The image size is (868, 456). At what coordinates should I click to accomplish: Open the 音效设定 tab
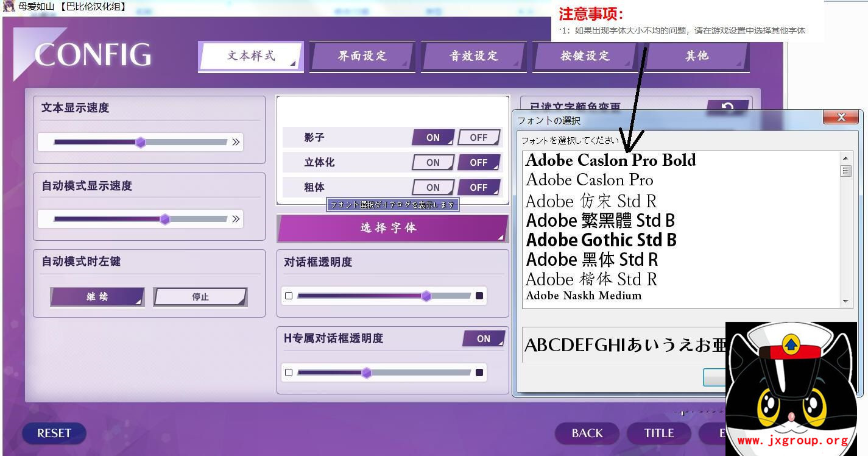pos(474,55)
